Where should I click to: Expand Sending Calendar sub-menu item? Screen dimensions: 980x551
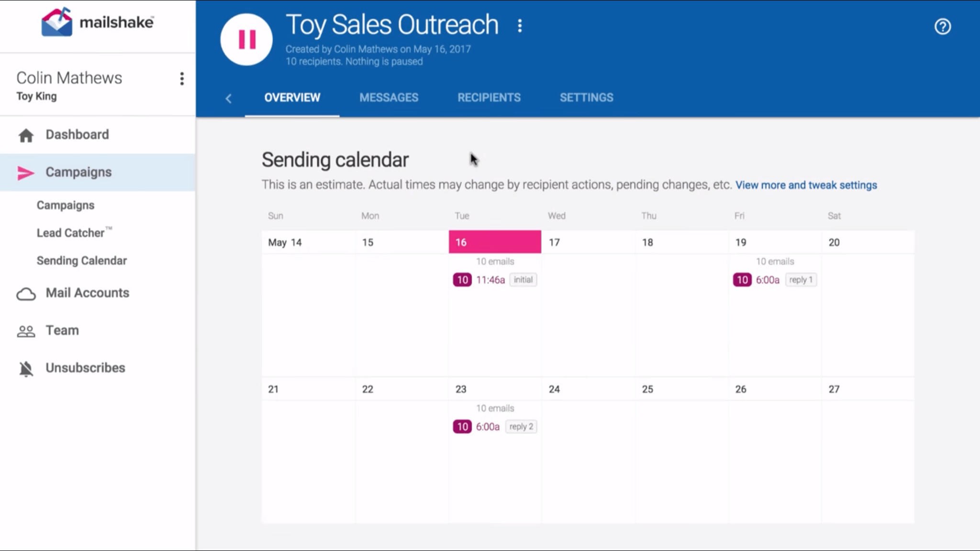81,260
